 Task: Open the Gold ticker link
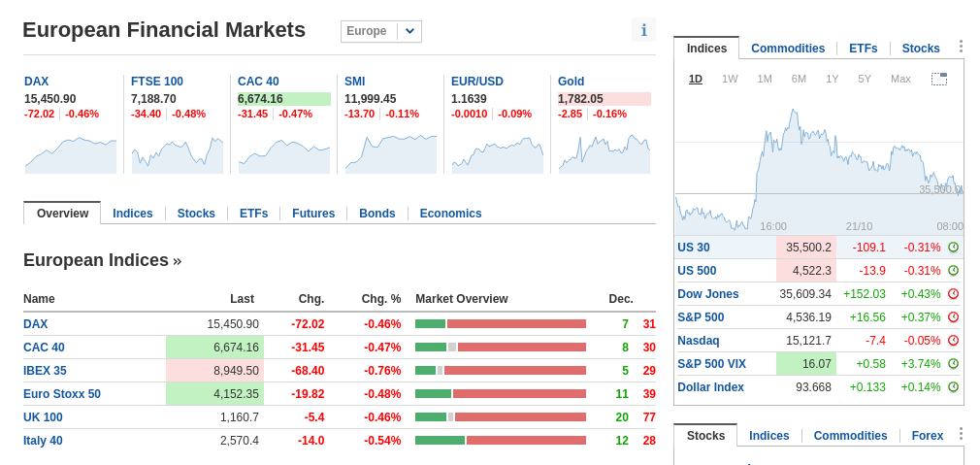pyautogui.click(x=571, y=82)
